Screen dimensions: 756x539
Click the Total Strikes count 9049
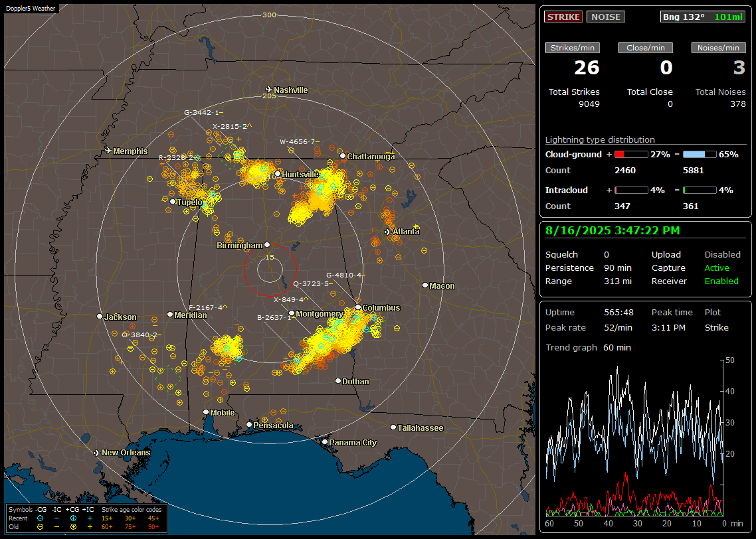589,104
